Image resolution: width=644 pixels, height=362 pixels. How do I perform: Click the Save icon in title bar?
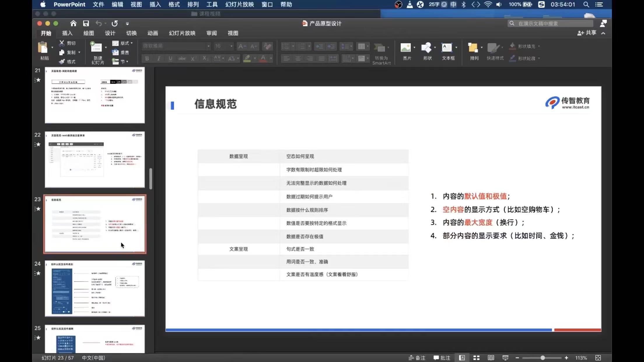[86, 23]
